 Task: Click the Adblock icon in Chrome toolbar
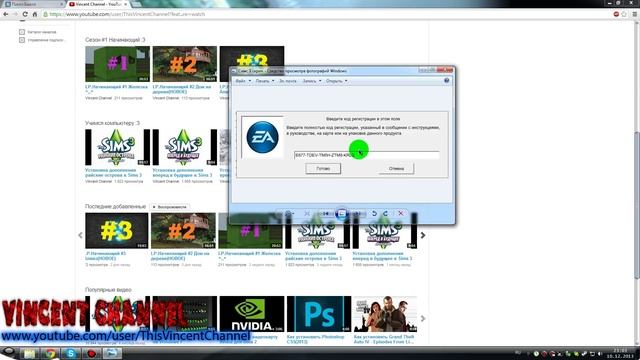[x=616, y=14]
